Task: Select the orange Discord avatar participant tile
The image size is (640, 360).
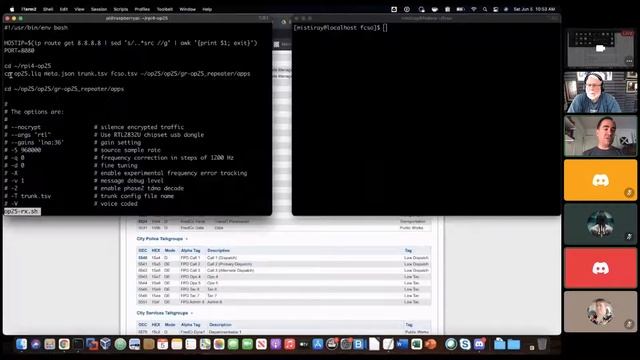Action: (x=600, y=180)
